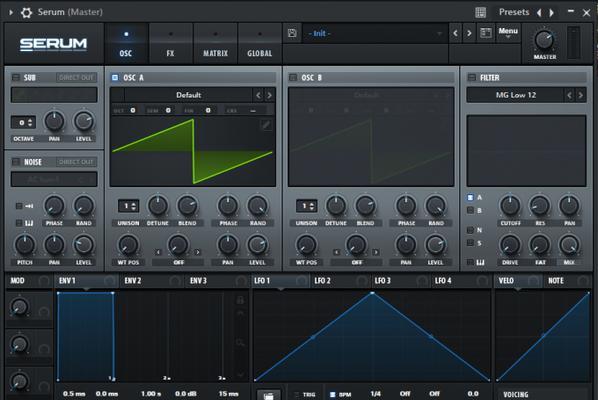Image resolution: width=598 pixels, height=400 pixels.
Task: Go to previous FL preset with left arrow
Action: [539, 13]
